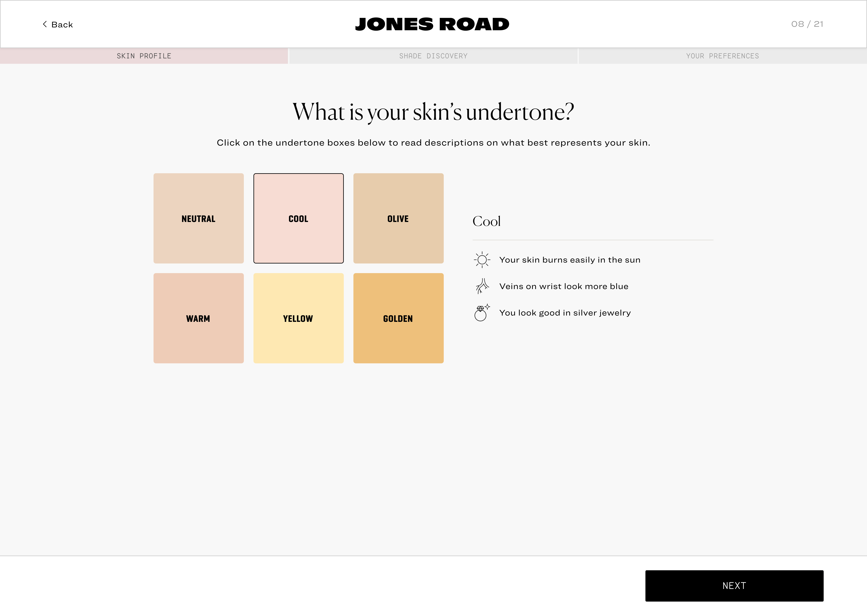Click the JONES ROAD logo
The width and height of the screenshot is (867, 616).
[433, 23]
